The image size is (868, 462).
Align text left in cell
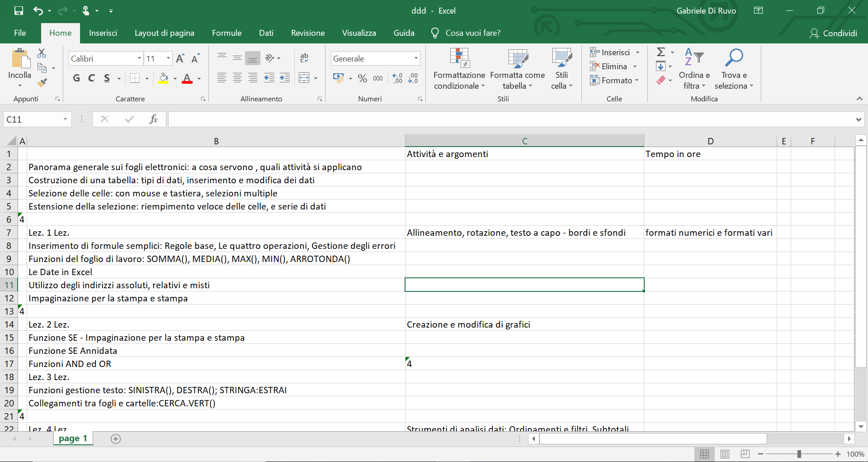(x=222, y=78)
